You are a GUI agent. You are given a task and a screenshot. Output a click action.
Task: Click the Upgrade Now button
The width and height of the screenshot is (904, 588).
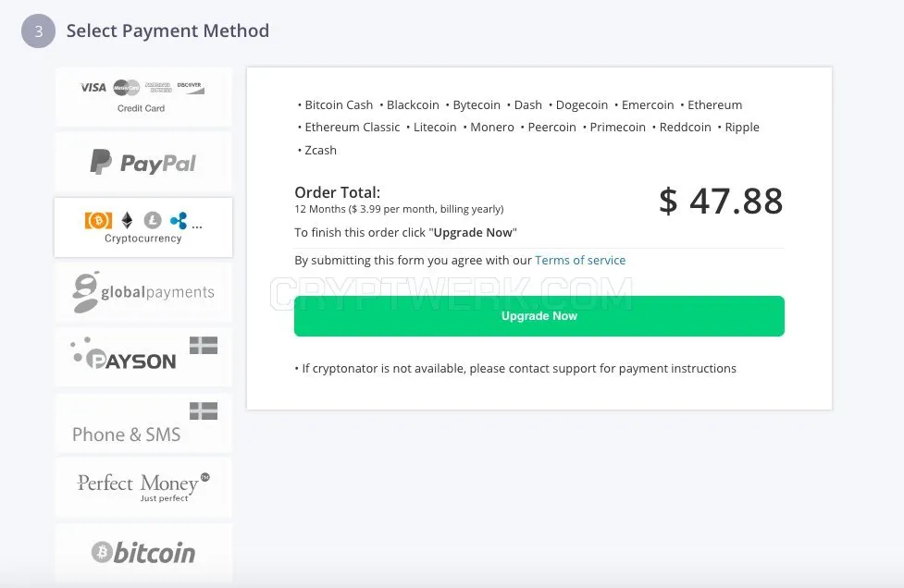pos(539,316)
